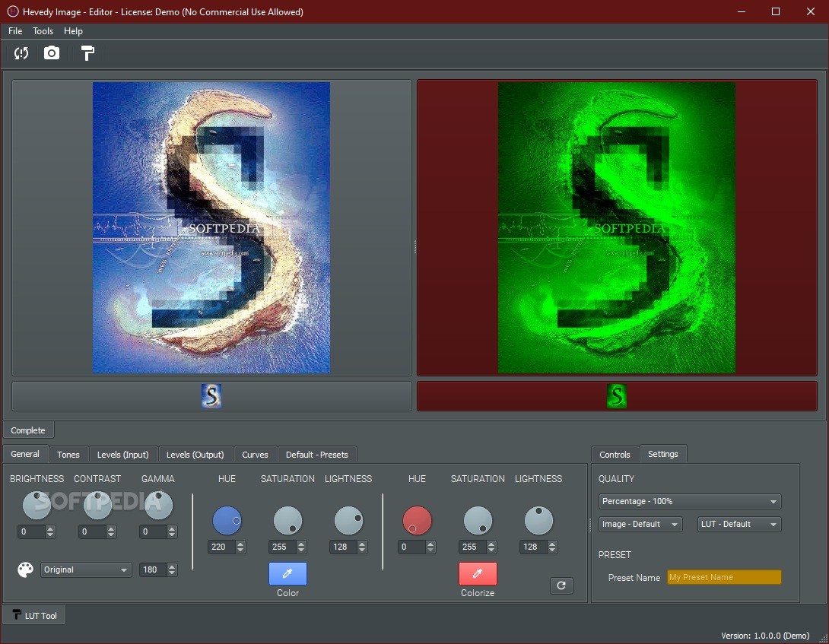Image resolution: width=829 pixels, height=644 pixels.
Task: Switch to the Levels (Input) tab
Action: (x=122, y=455)
